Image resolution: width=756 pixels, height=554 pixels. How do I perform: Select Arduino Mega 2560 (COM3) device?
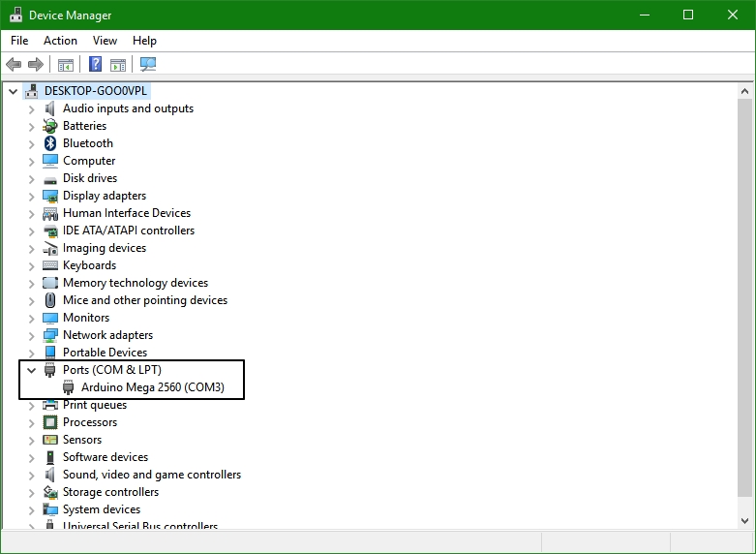point(152,387)
